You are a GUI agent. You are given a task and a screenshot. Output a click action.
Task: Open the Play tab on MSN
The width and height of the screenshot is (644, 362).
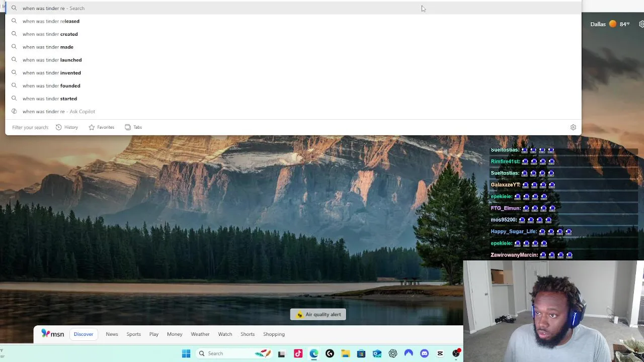(x=154, y=334)
